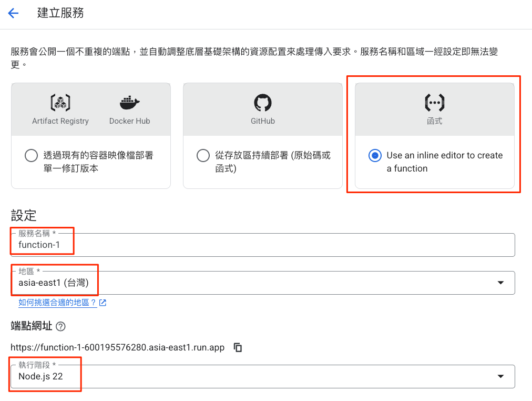Image resolution: width=532 pixels, height=401 pixels.
Task: Click the Docker Hub label text
Action: click(129, 121)
